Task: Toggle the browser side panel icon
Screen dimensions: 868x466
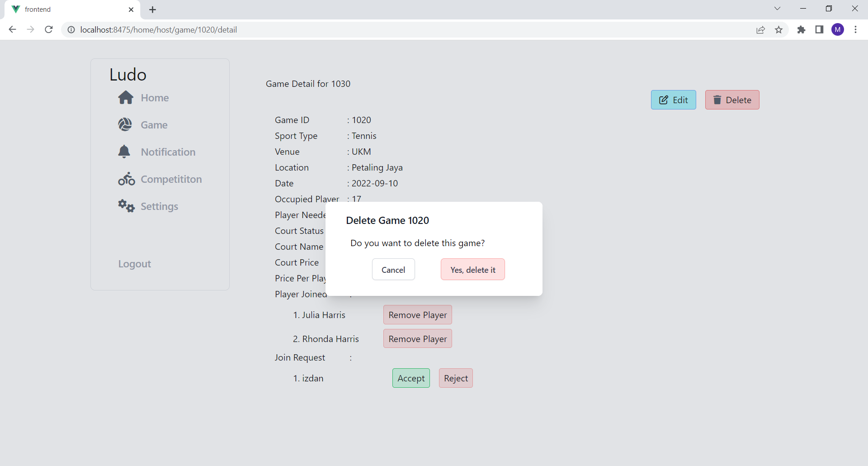Action: [x=819, y=30]
